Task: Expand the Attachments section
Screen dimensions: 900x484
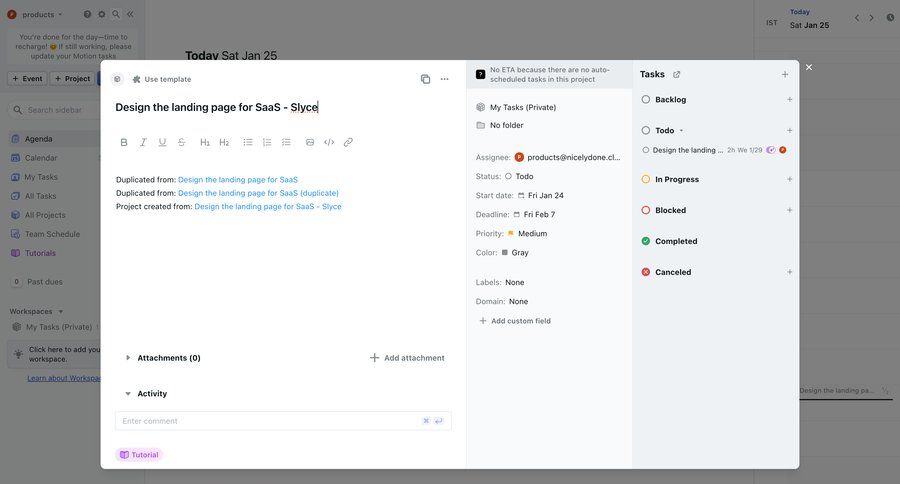Action: pyautogui.click(x=128, y=358)
